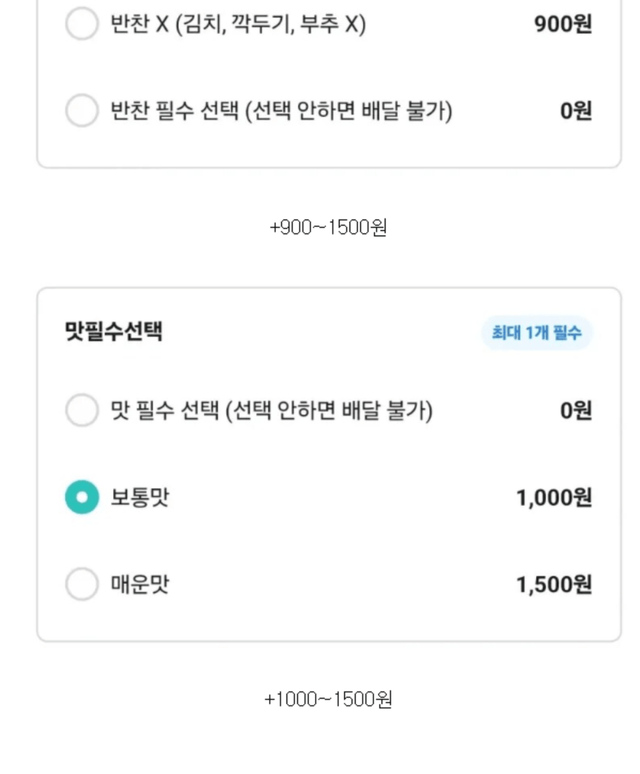Click the 1,500원 price

(553, 584)
